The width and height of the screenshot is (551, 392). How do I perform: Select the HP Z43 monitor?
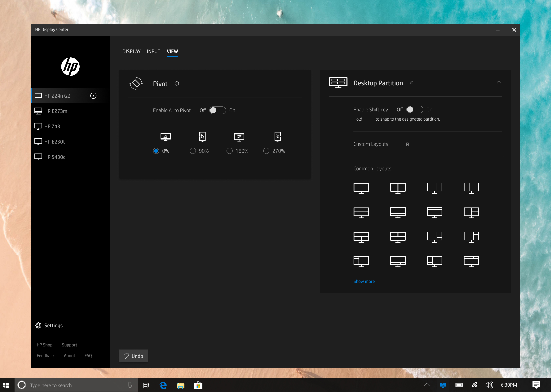coord(70,126)
